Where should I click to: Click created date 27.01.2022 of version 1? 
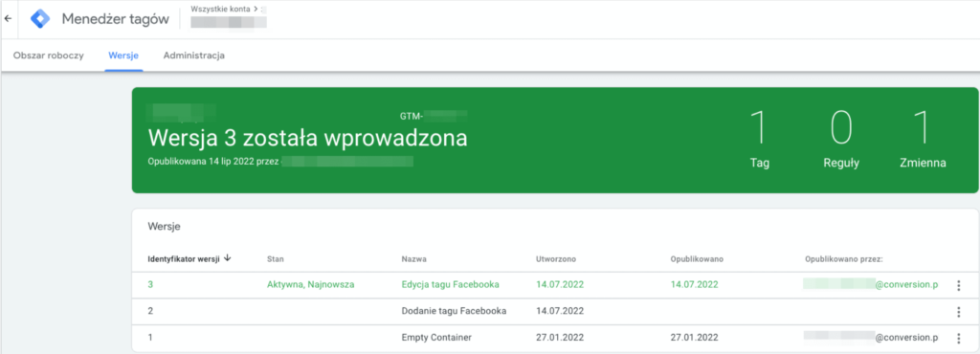(560, 337)
